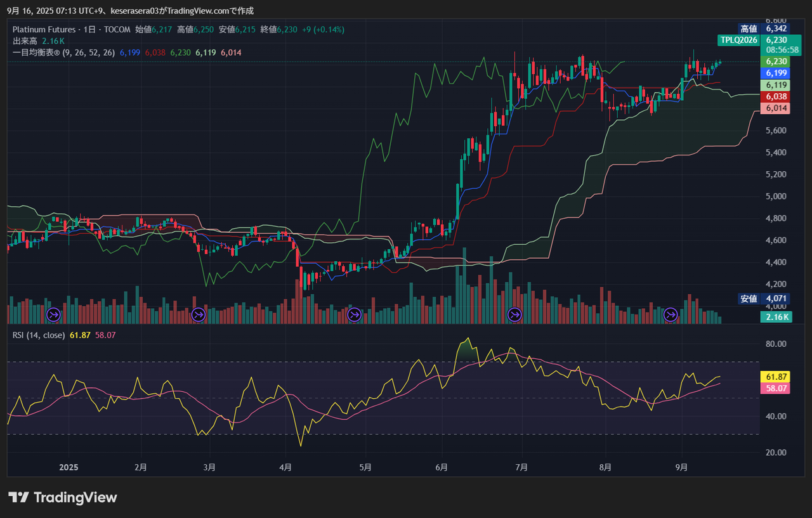Open the RSI (14, close) indicator legend
The height and width of the screenshot is (518, 812).
point(39,335)
